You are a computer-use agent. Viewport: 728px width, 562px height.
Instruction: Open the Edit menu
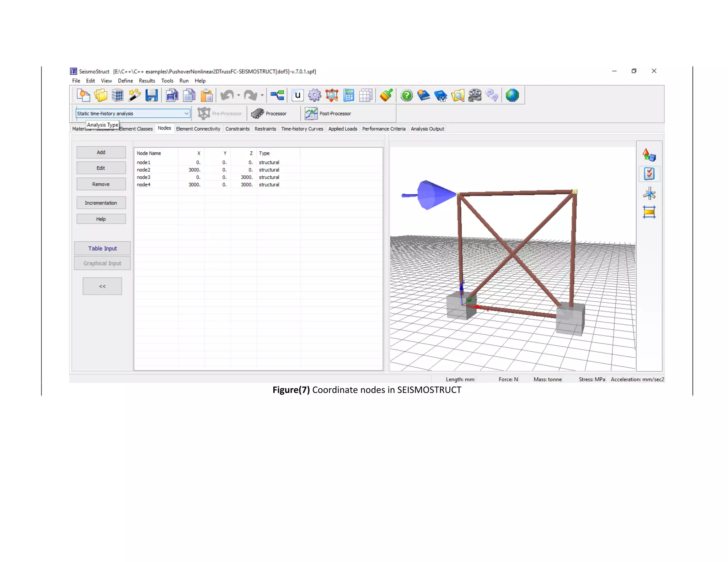[90, 81]
